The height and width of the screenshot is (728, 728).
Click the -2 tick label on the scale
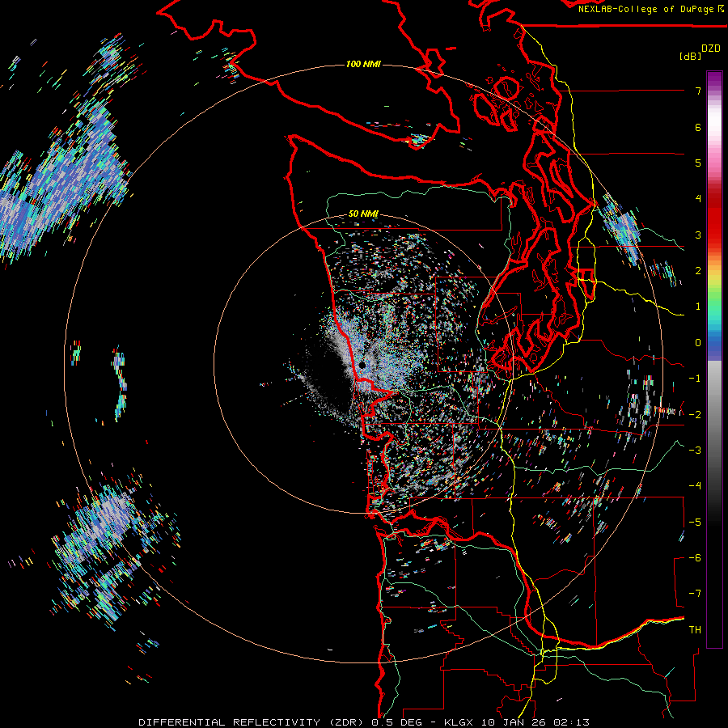(x=695, y=414)
